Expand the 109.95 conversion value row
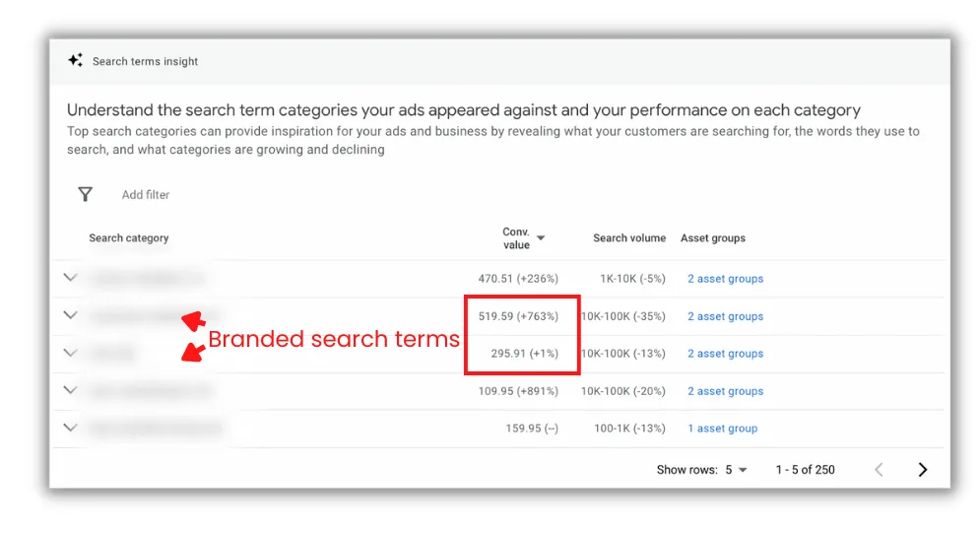 (x=71, y=390)
